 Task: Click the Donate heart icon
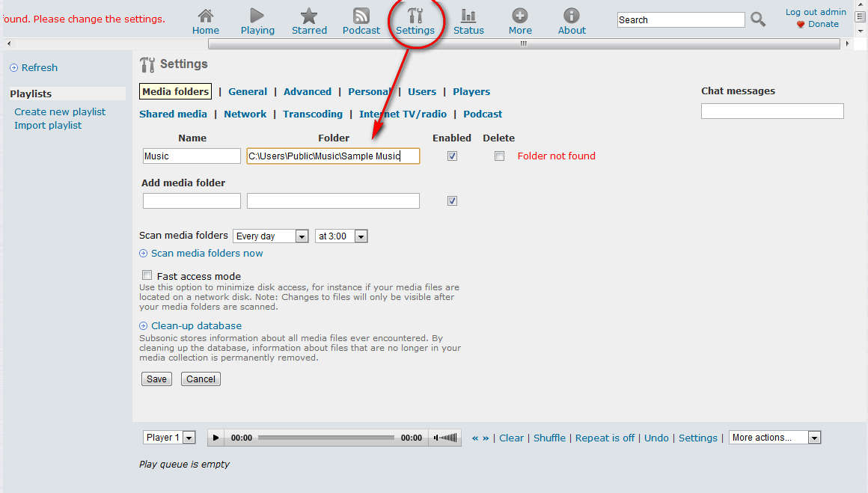801,25
